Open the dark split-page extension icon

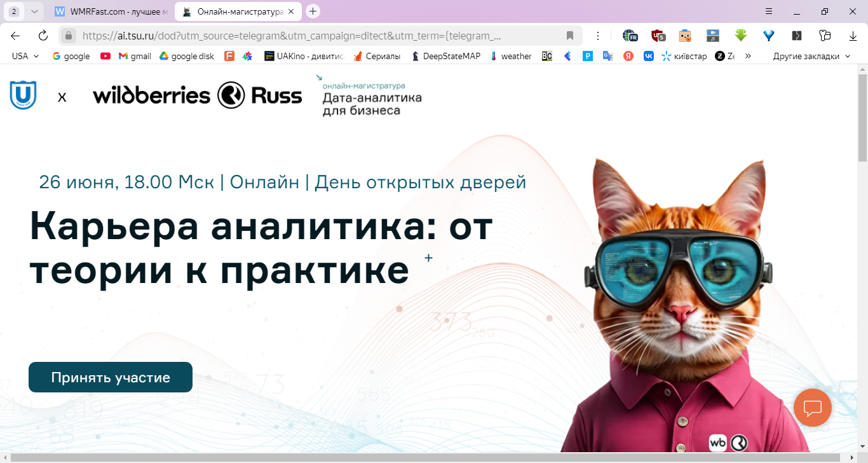tap(797, 36)
